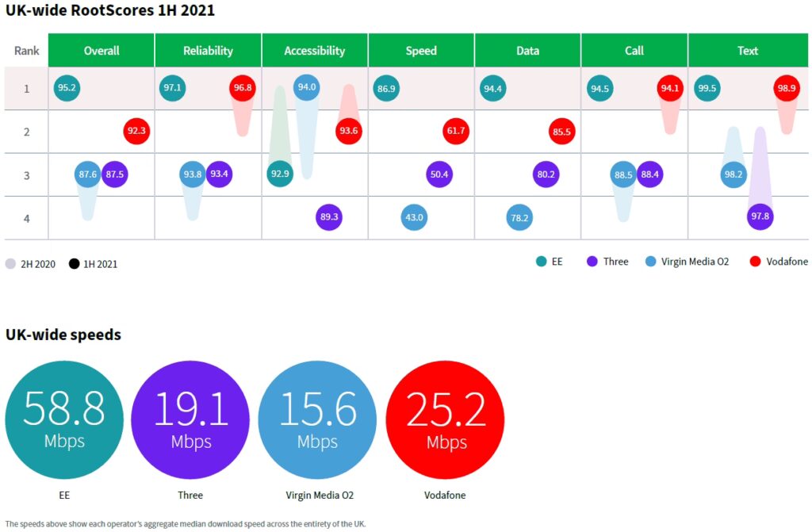Click Three's 97.8 Text score bubble
Viewport: 812px width, 532px height.
coord(760,217)
